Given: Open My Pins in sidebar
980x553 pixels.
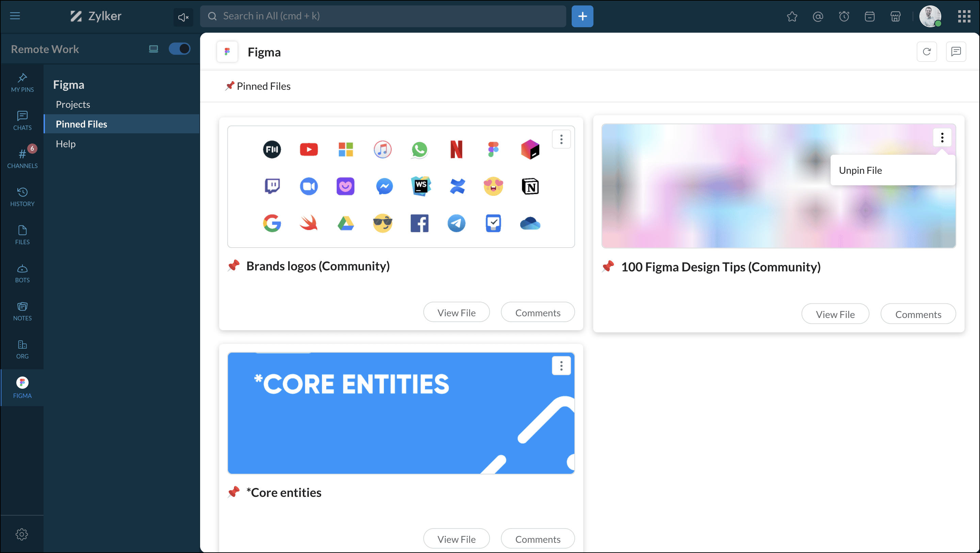Looking at the screenshot, I should [22, 83].
